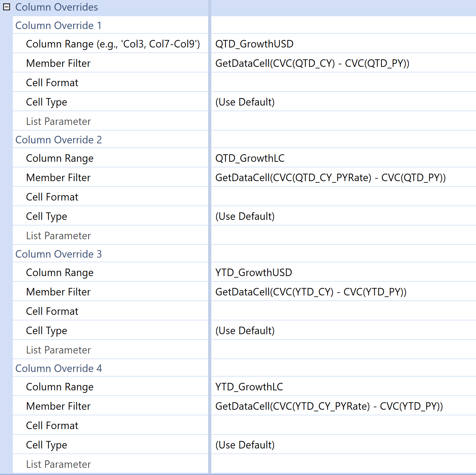This screenshot has height=475, width=476.
Task: Select the Column Override 1 header row
Action: tap(58, 25)
